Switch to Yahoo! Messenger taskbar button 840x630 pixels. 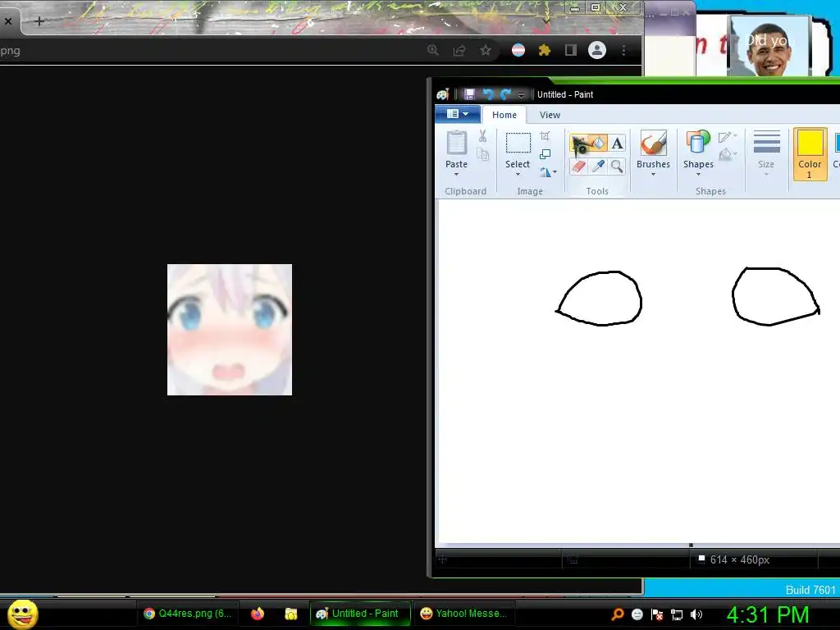pyautogui.click(x=464, y=614)
